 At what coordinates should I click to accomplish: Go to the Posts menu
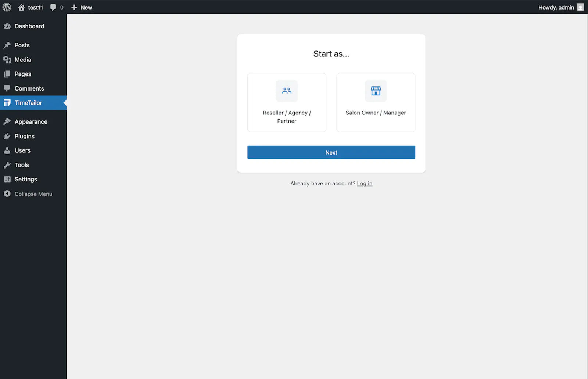click(33, 45)
